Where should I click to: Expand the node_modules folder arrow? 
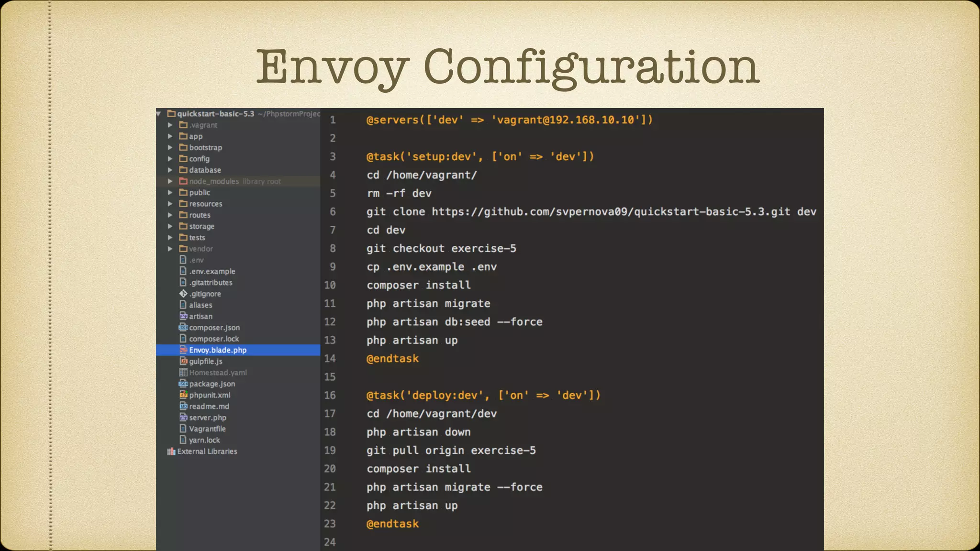(x=170, y=181)
